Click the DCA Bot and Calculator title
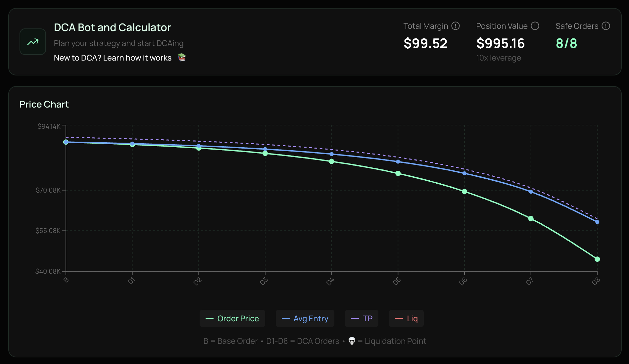Viewport: 629px width, 364px height. click(x=112, y=27)
